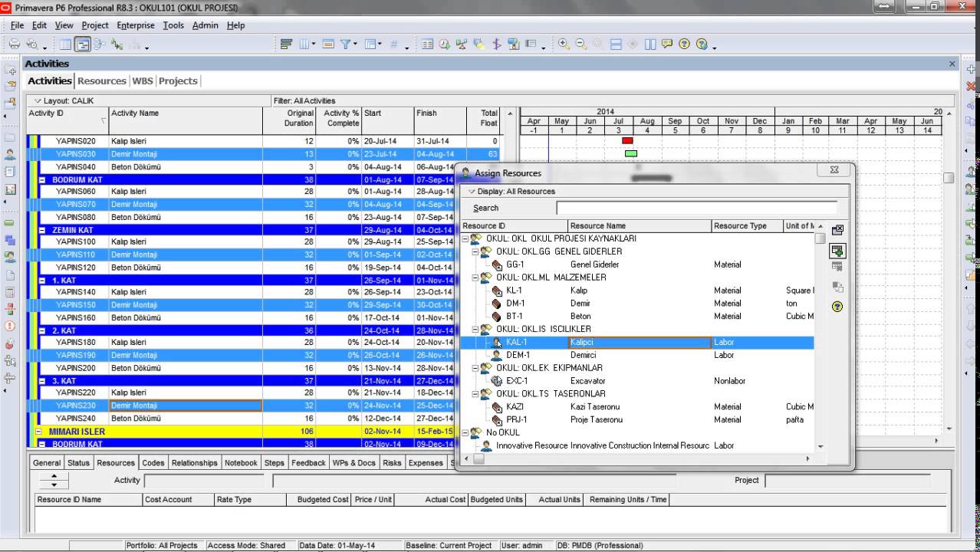Open the Filter funnel icon
Viewport: 980px width, 552px height.
[346, 44]
